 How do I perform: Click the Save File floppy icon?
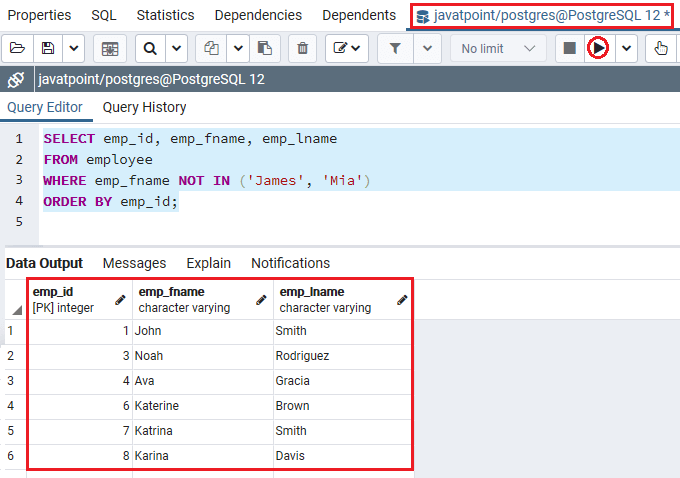click(48, 48)
